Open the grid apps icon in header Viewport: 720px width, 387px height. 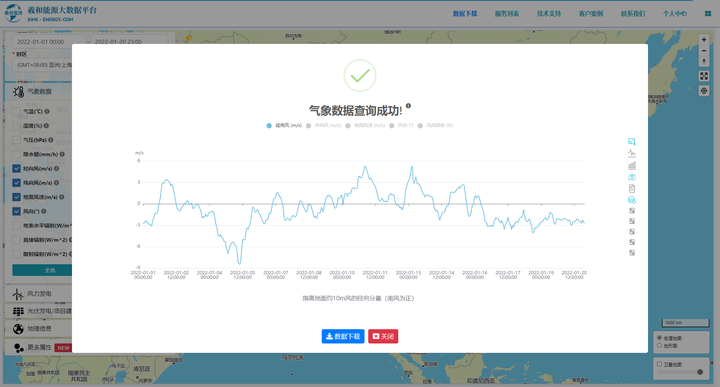(x=708, y=14)
